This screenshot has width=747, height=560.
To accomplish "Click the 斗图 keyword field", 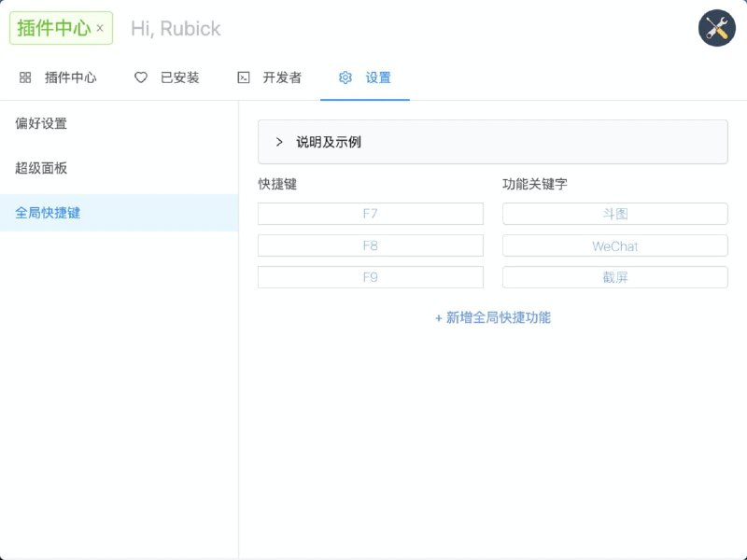I will 615,214.
